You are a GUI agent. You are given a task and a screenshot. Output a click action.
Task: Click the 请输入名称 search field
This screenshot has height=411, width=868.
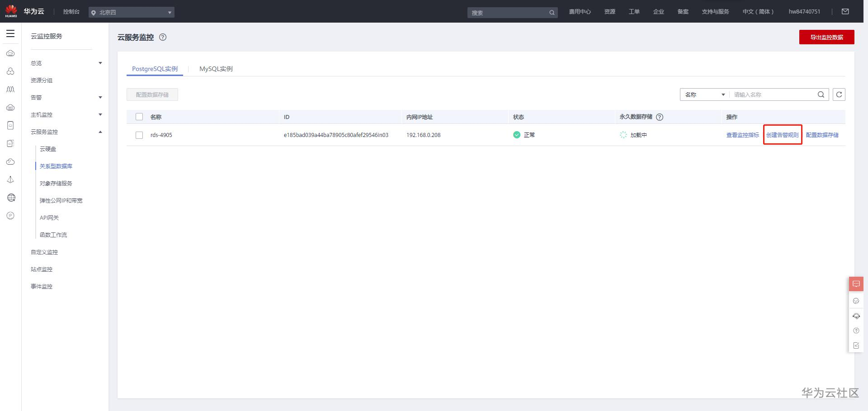point(773,94)
